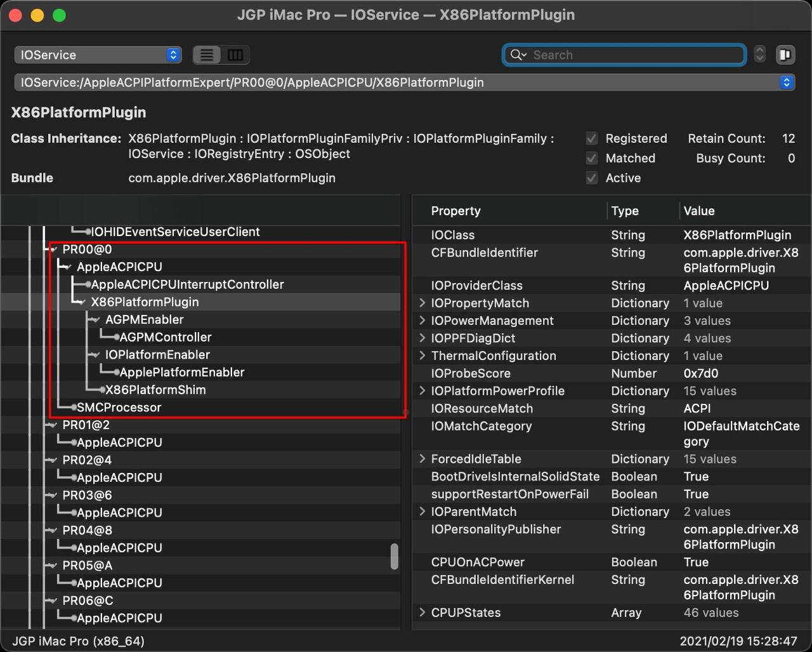
Task: Expand the IOPlatformPowerProfile dictionary
Action: point(422,391)
